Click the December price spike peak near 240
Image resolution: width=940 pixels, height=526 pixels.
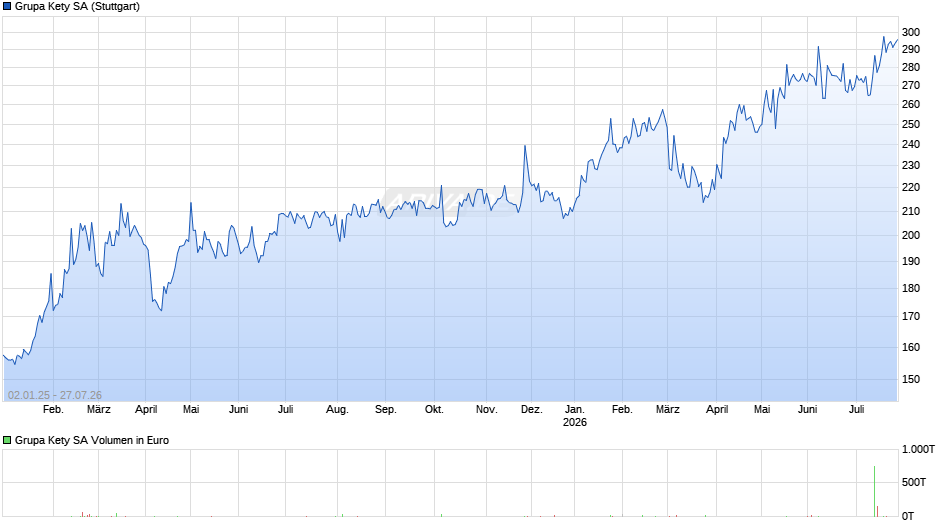[525, 146]
